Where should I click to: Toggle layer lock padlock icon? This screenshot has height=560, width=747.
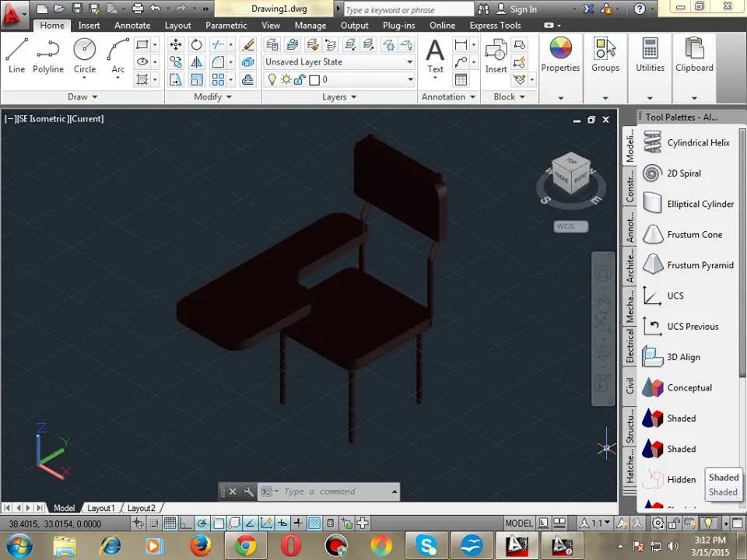300,79
